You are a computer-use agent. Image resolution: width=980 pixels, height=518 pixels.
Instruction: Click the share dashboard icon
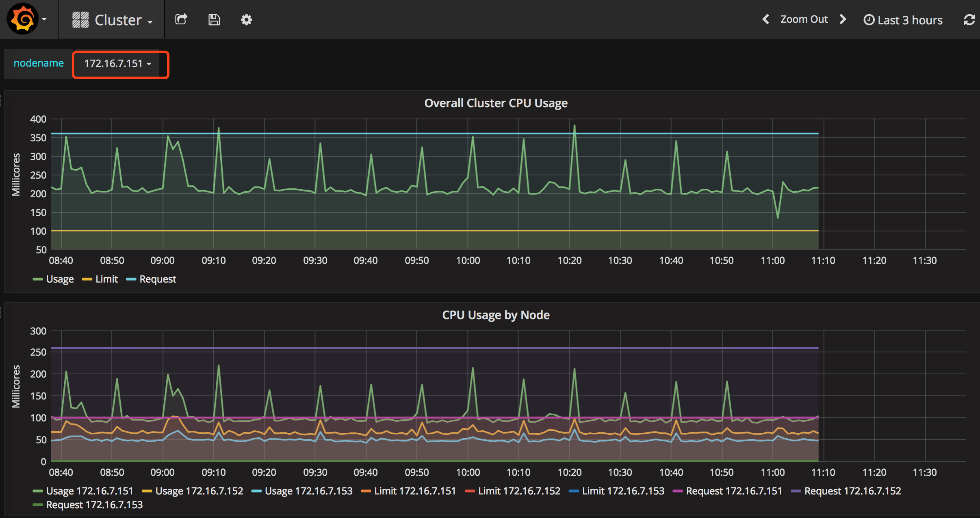tap(181, 19)
